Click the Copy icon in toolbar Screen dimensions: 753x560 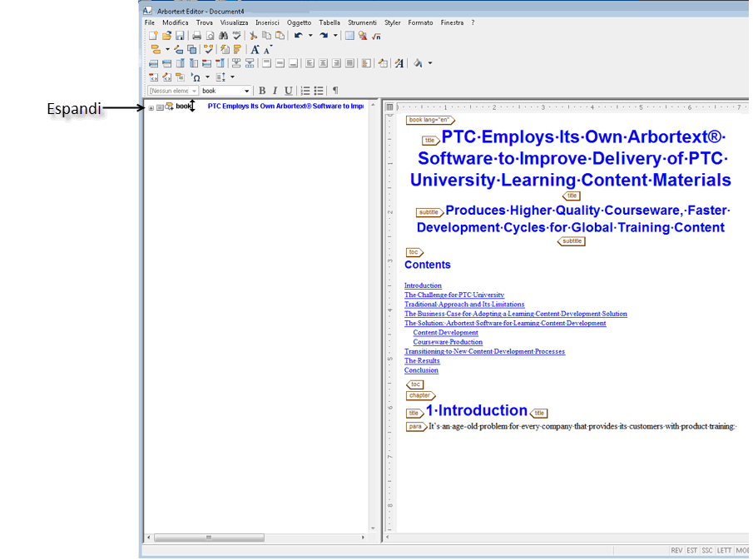click(x=266, y=36)
